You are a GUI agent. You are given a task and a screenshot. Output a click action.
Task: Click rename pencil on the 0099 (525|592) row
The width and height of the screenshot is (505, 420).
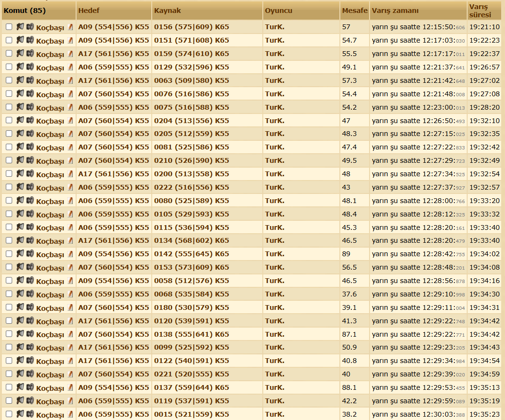(70, 348)
